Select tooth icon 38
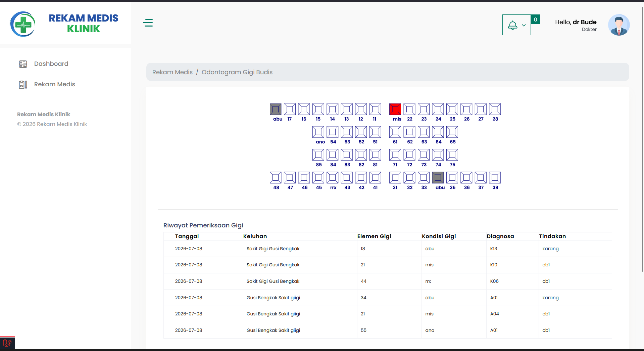644x351 pixels. [495, 178]
